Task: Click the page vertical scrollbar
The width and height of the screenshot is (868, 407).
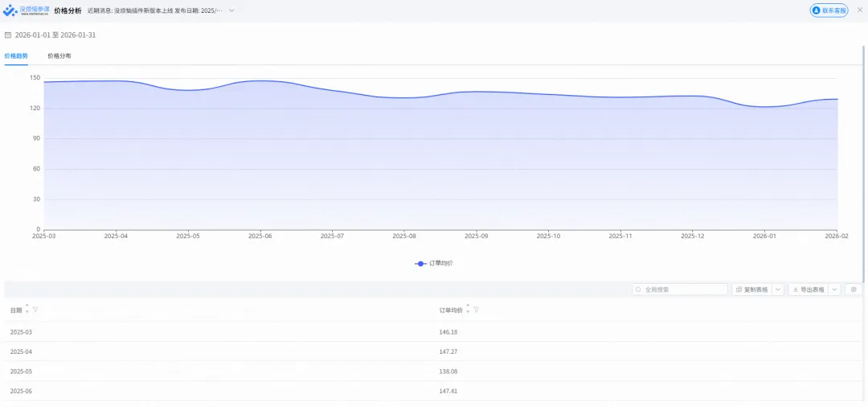Action: click(x=863, y=166)
